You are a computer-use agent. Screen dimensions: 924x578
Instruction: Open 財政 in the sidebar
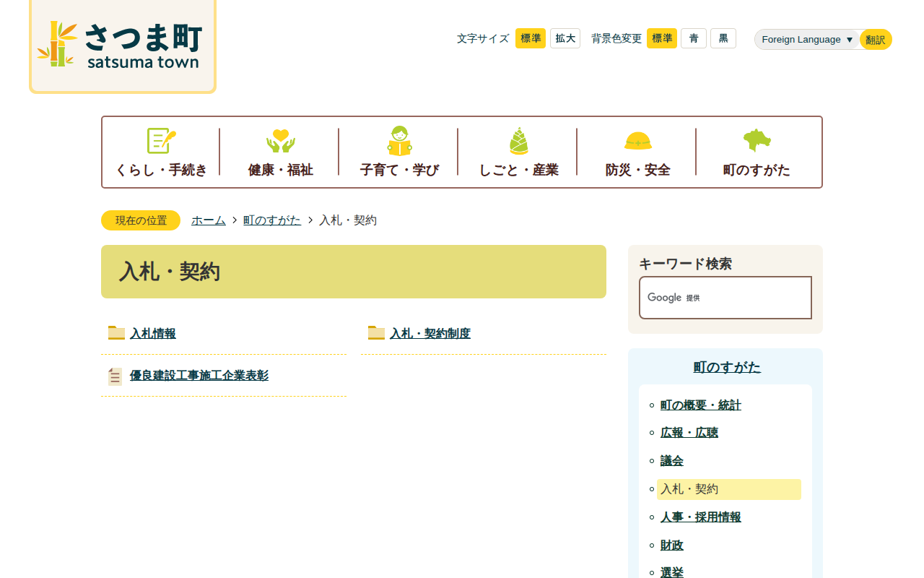(671, 545)
